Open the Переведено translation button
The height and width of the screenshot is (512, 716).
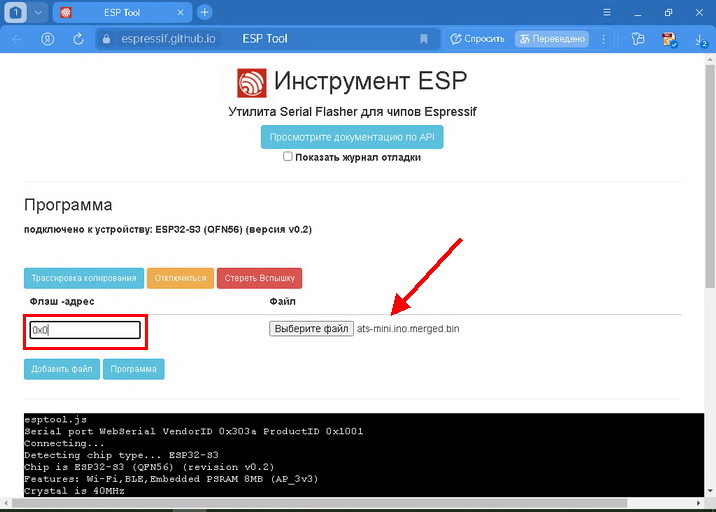pos(552,39)
